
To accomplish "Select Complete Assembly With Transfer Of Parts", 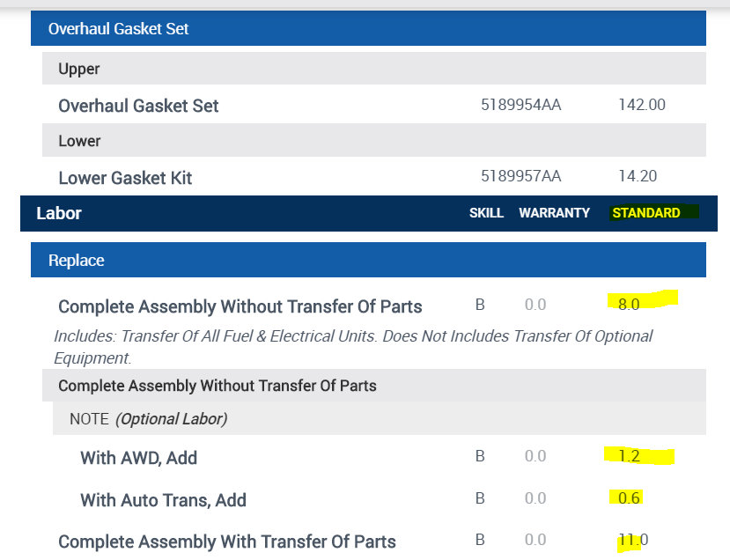I will click(227, 542).
